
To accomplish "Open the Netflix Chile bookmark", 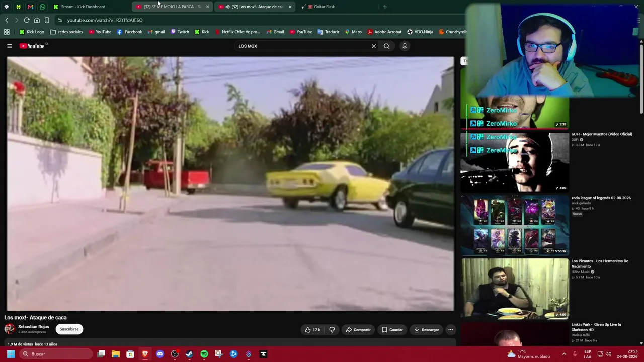I will [x=237, y=32].
